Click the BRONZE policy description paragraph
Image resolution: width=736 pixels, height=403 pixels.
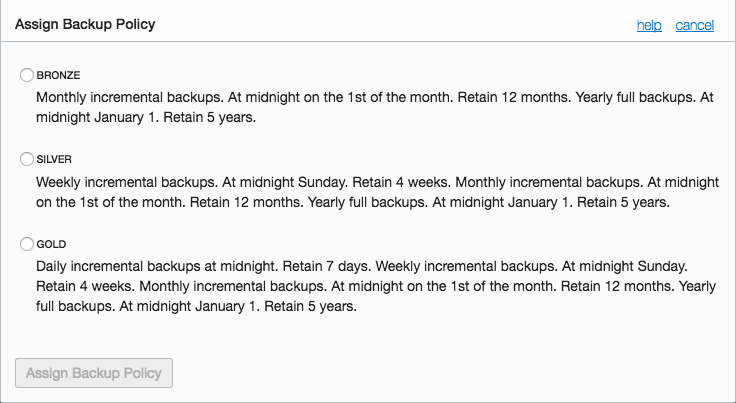(x=370, y=108)
